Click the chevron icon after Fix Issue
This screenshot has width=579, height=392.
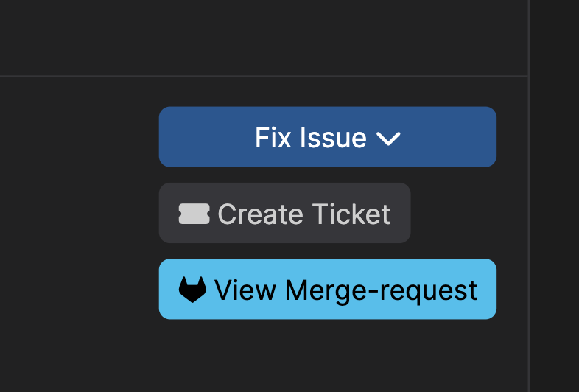(388, 139)
